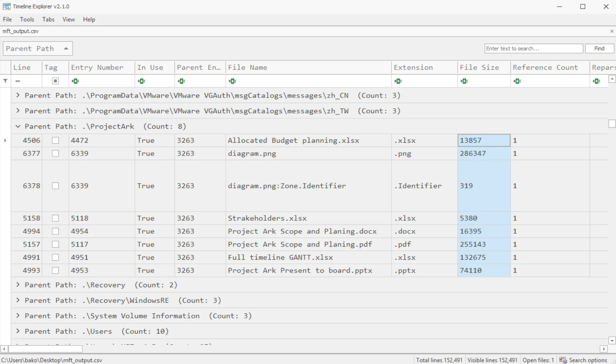The width and height of the screenshot is (616, 364).
Task: Select the mft_output.csv tab
Action: 20,31
